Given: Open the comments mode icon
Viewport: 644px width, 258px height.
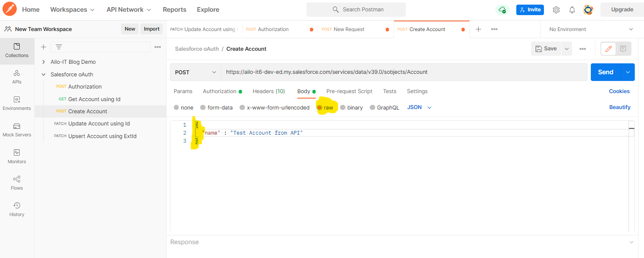Looking at the screenshot, I should (x=623, y=49).
